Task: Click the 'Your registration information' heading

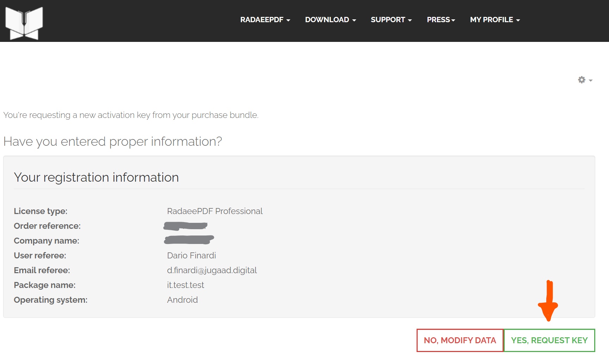Action: click(96, 177)
